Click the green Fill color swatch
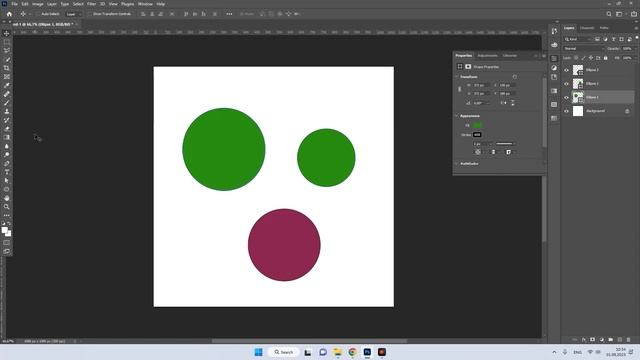Viewport: 640px width, 360px height. click(x=477, y=125)
